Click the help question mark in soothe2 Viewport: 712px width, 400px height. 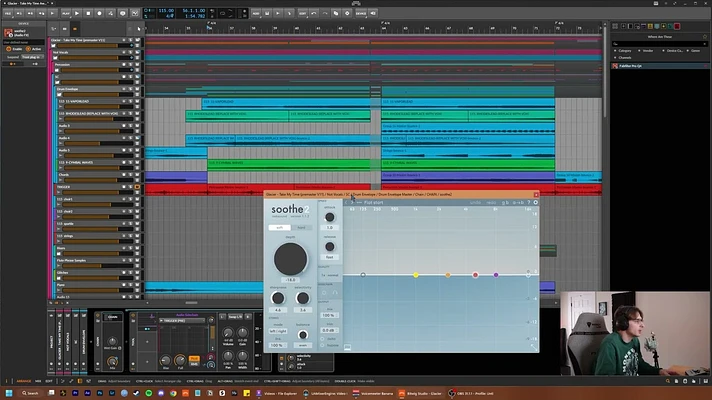coord(529,202)
